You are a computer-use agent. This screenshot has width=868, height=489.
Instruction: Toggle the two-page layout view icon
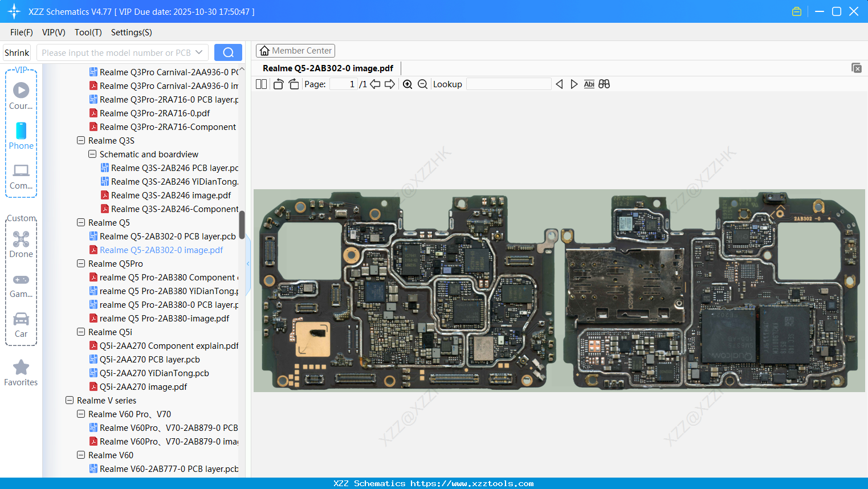coord(261,84)
